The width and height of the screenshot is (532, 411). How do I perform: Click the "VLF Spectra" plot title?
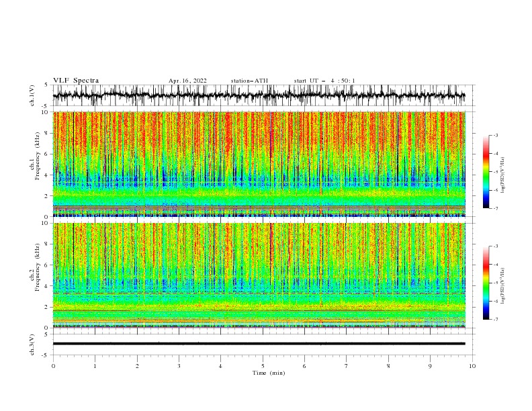click(x=76, y=81)
